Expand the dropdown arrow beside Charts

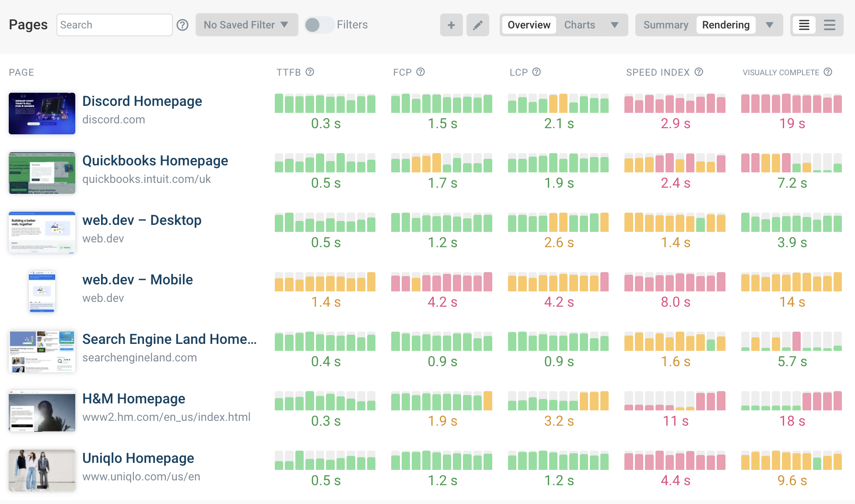coord(615,25)
